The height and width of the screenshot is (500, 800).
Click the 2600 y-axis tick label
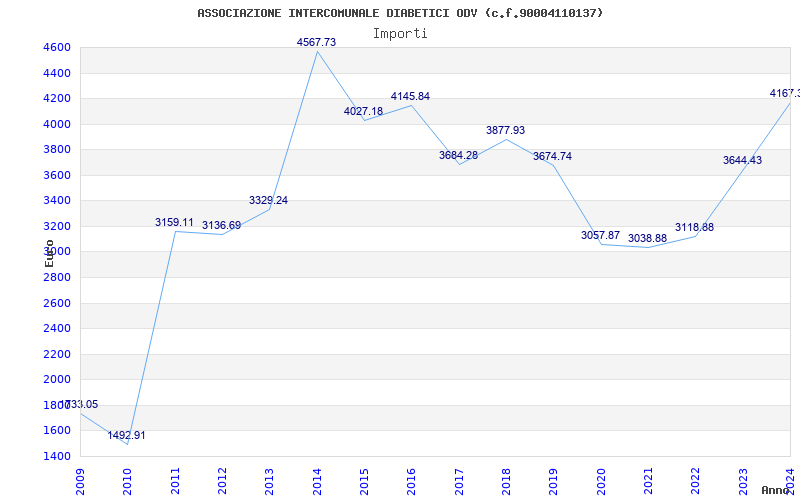[x=57, y=303]
